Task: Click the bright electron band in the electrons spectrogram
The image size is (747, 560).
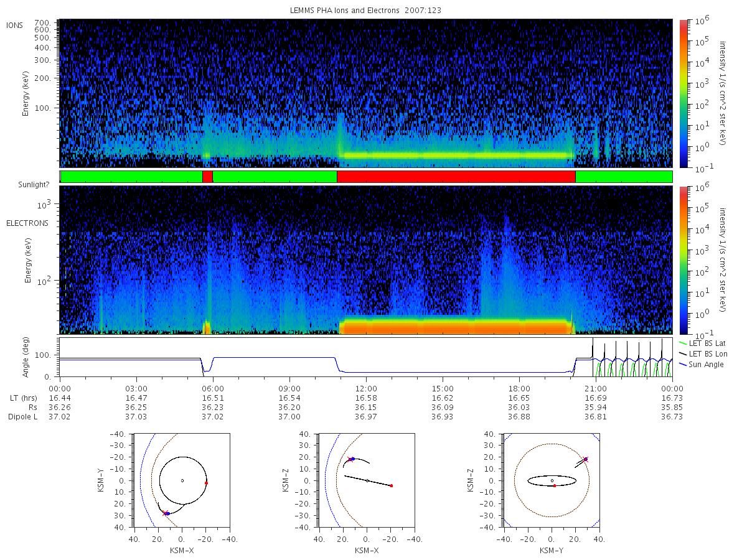Action: coord(456,326)
